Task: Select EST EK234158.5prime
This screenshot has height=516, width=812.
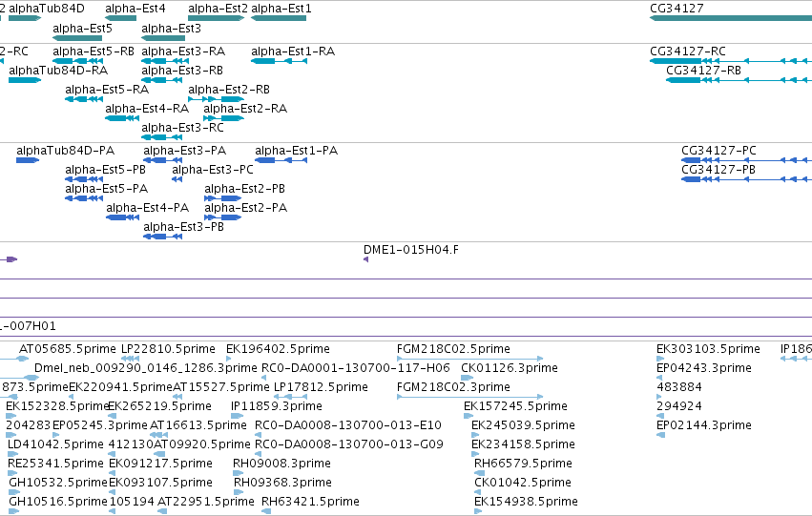Action: click(x=475, y=454)
